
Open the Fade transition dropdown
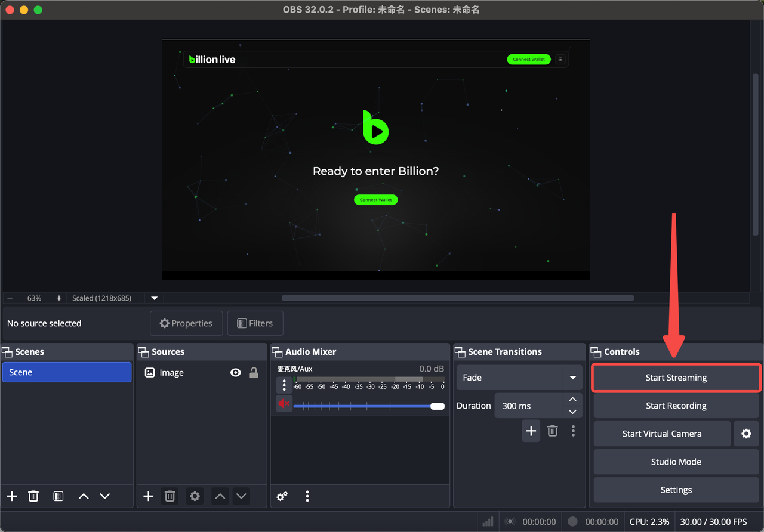click(x=572, y=378)
